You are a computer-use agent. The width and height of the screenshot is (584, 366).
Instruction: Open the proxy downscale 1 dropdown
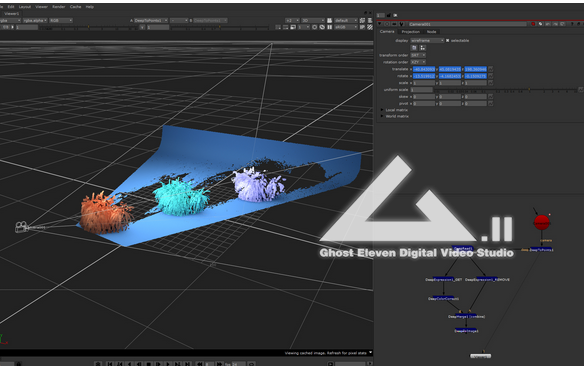[304, 27]
